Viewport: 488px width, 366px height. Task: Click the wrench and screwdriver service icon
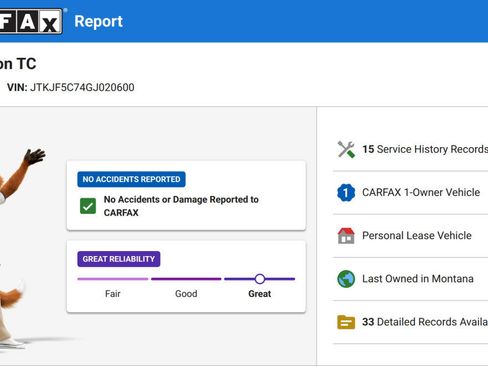coord(346,149)
